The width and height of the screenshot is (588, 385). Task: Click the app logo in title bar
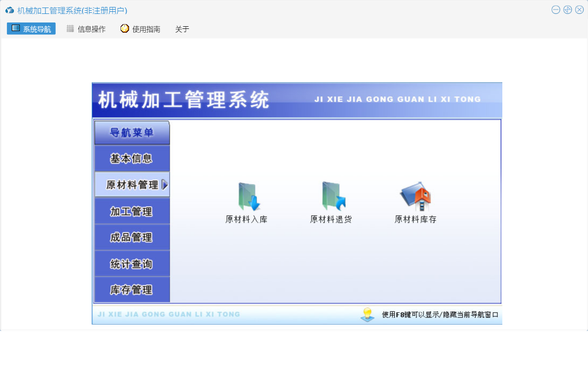(10, 10)
